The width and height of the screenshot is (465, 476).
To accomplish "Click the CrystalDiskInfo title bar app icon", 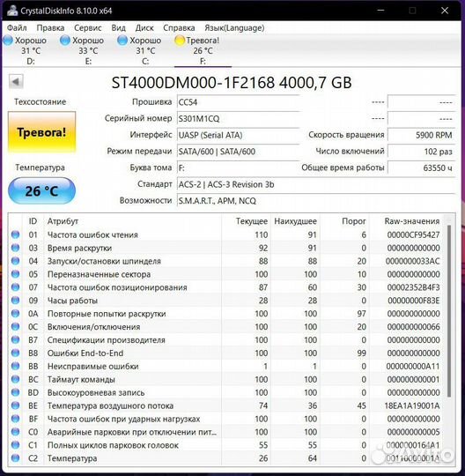I will [x=12, y=11].
